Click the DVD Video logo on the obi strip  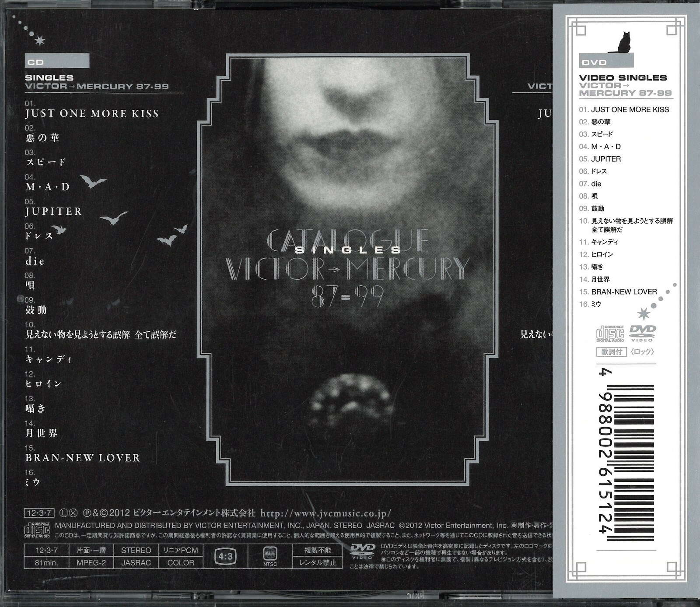point(643,333)
